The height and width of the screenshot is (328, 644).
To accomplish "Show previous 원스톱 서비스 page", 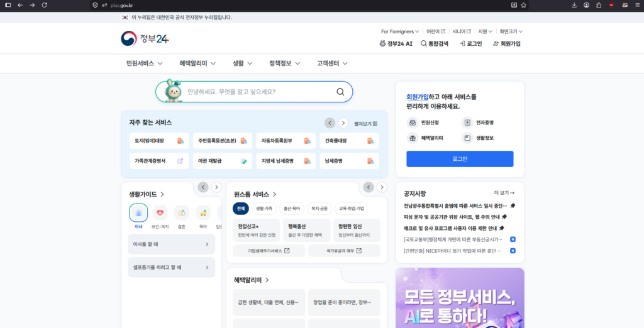I will [x=369, y=187].
